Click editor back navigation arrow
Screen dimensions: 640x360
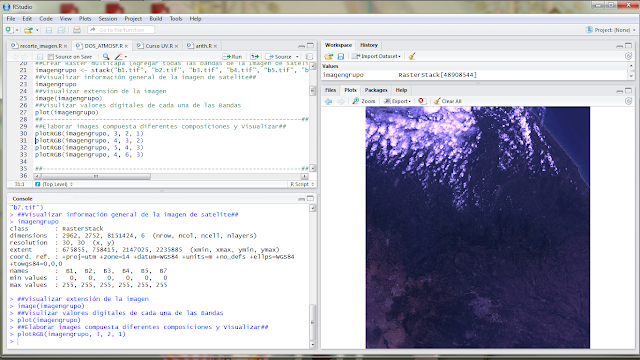click(16, 57)
